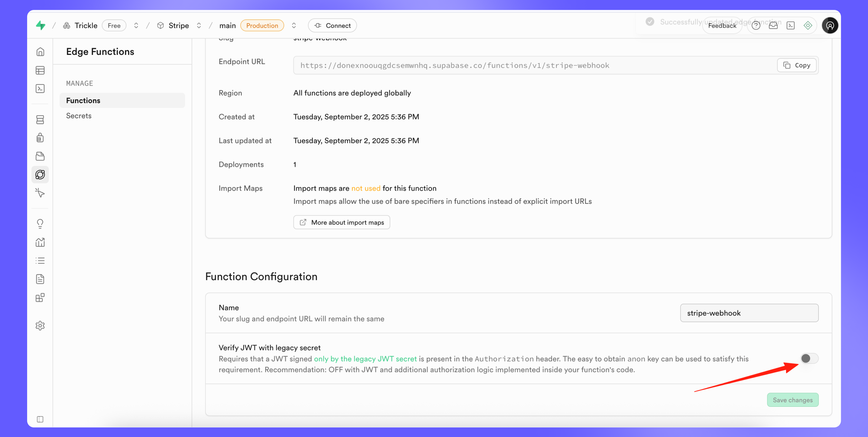
Task: Expand the main branch switcher
Action: tap(294, 25)
